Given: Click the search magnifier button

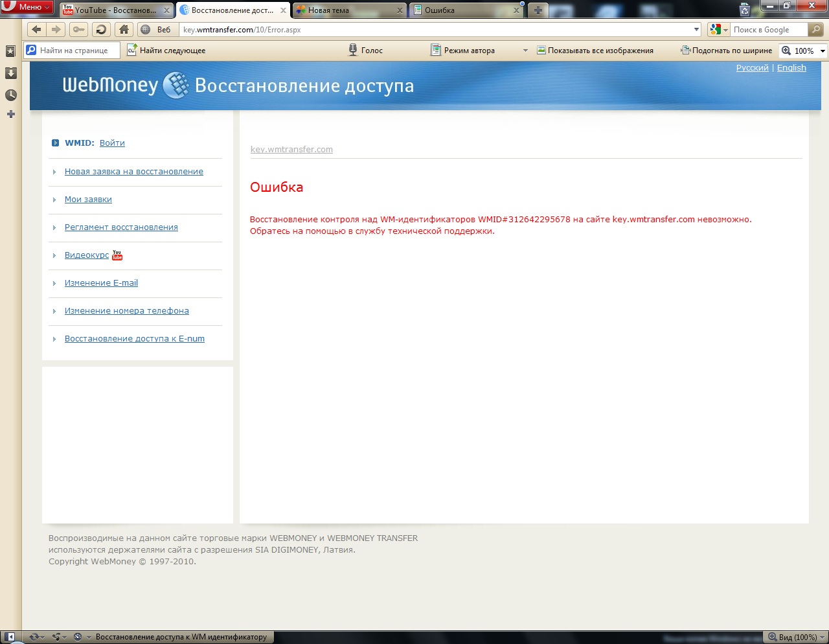Looking at the screenshot, I should [x=816, y=30].
